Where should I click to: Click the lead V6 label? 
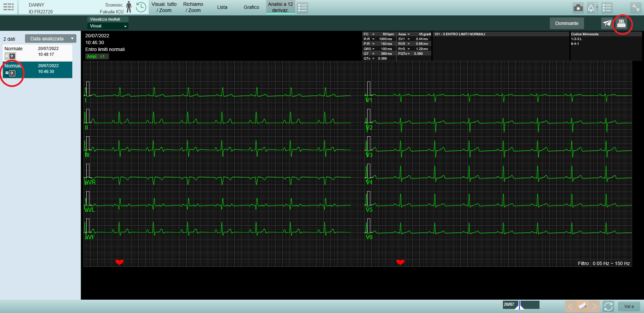[x=369, y=237]
